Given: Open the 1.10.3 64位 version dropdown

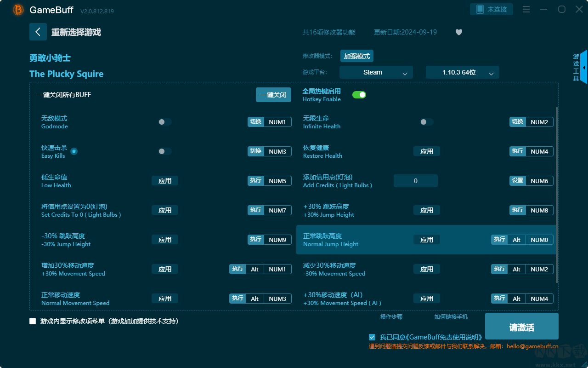Looking at the screenshot, I should tap(463, 72).
